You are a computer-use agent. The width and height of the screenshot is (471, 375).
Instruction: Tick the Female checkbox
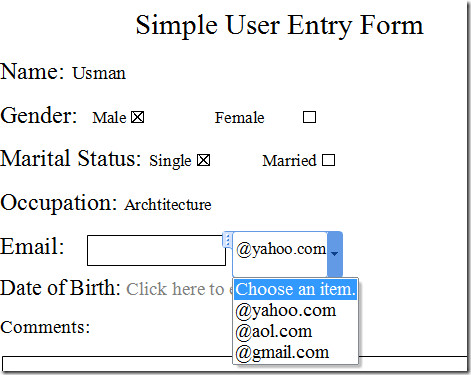point(309,117)
